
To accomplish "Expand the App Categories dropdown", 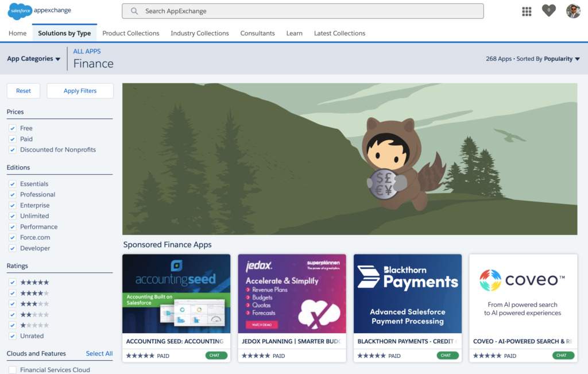I will tap(34, 59).
